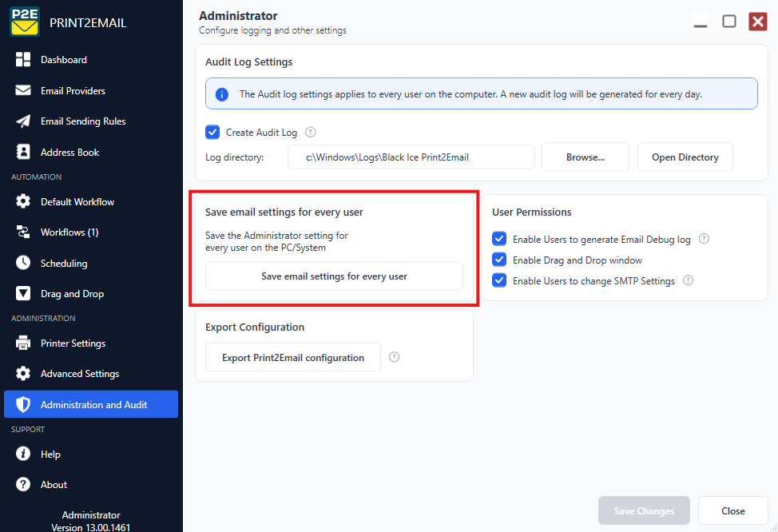Click Open Directory button
Viewport: 778px width, 532px height.
coord(685,157)
